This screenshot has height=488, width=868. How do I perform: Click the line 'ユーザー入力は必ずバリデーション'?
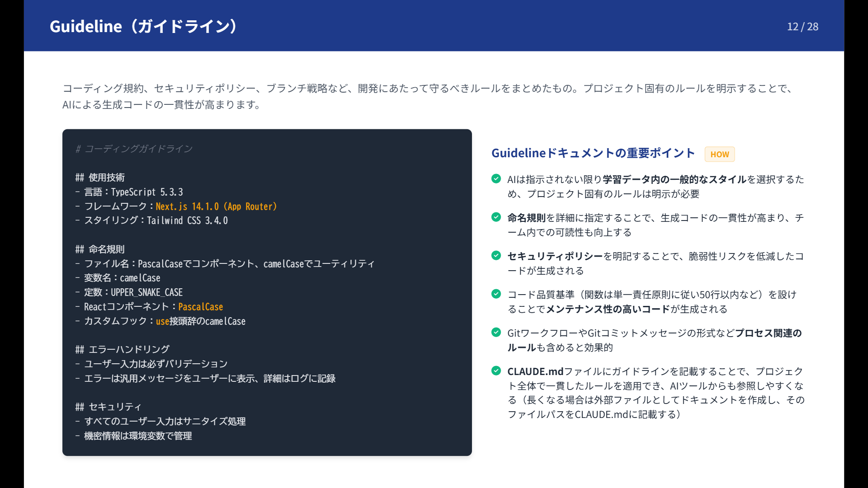(151, 364)
